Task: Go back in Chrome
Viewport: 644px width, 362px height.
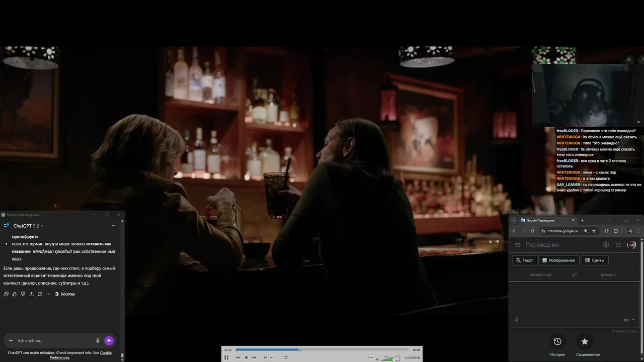Action: pos(514,231)
